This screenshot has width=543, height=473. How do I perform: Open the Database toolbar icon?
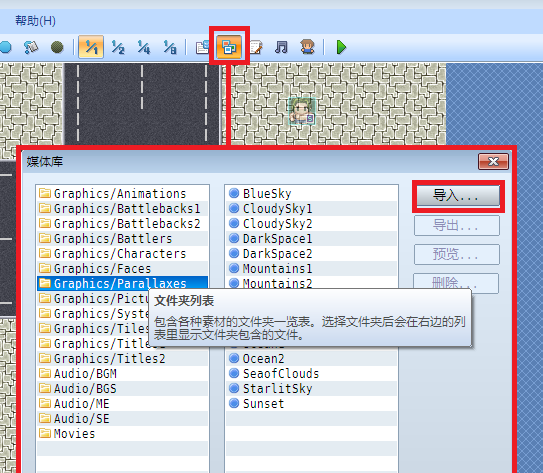(x=202, y=47)
